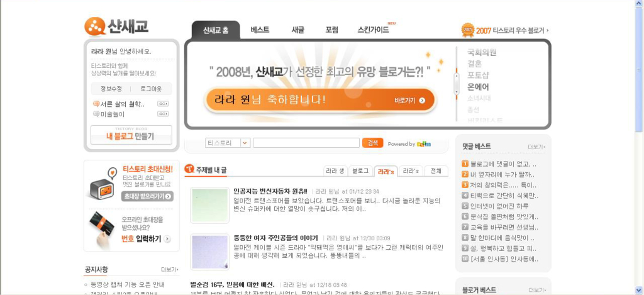This screenshot has width=644, height=295.
Task: Click the gray speech bubble beside 미술놀이
Action: pos(96,114)
